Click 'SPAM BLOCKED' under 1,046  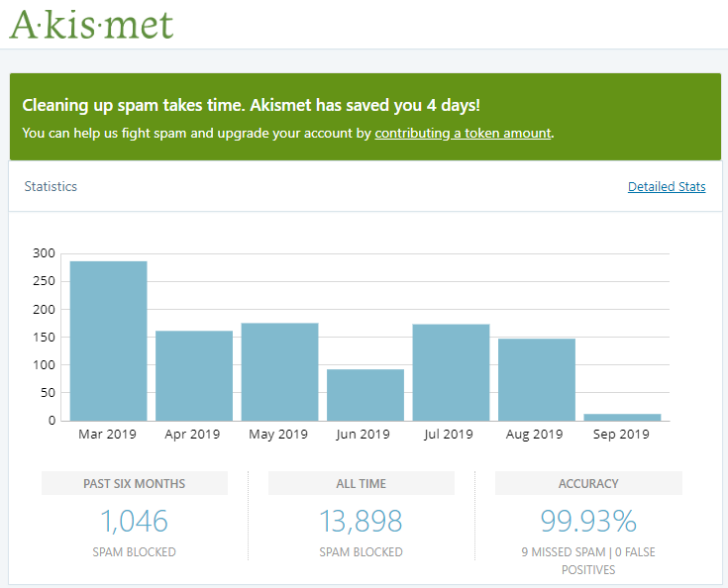[x=134, y=552]
